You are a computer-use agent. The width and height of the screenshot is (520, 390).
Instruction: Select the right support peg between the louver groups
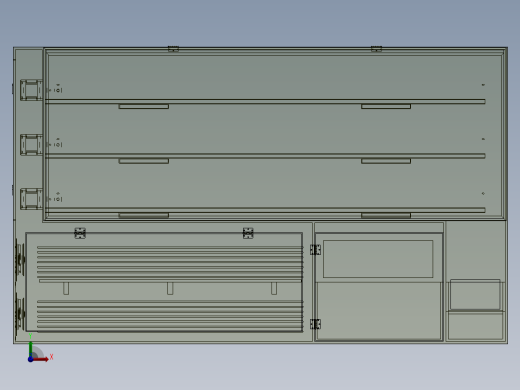pos(274,288)
